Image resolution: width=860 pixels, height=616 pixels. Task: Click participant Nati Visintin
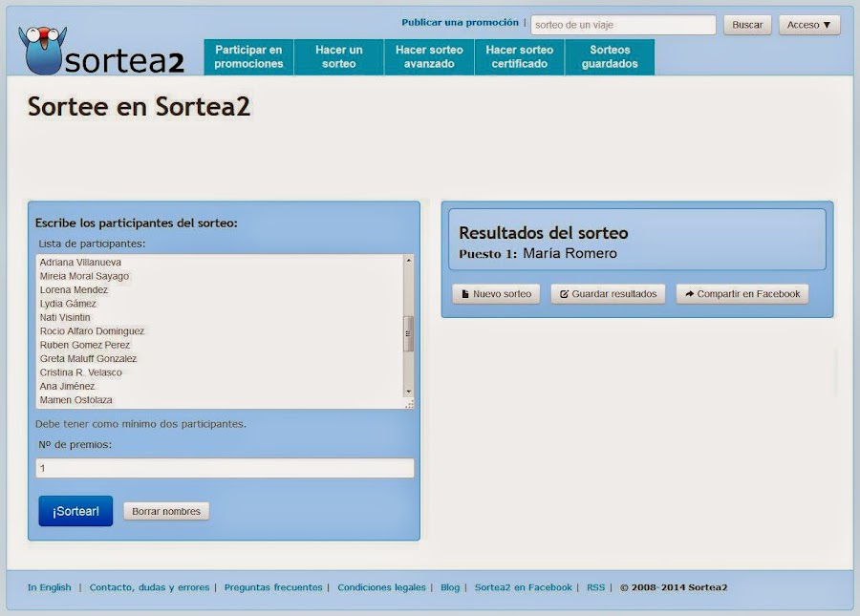tap(65, 317)
